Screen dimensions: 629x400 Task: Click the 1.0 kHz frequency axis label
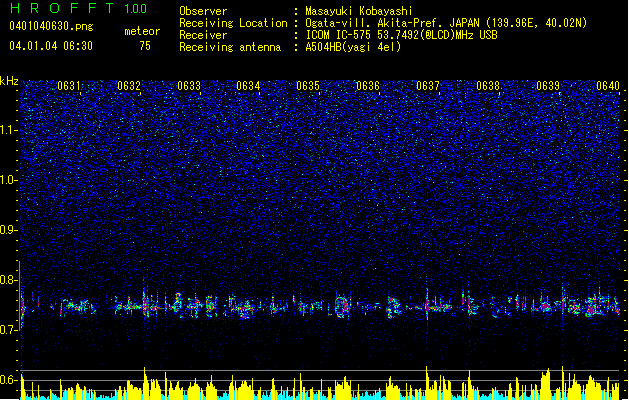[x=9, y=180]
